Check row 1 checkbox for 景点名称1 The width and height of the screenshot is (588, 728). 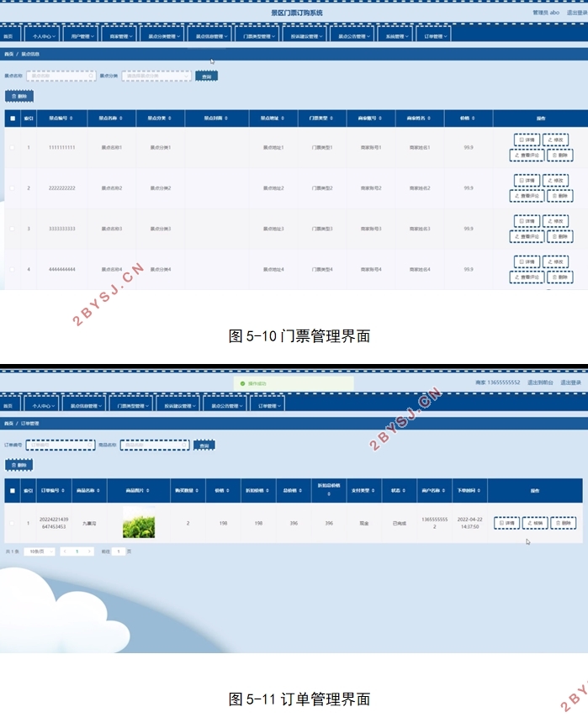tap(12, 148)
